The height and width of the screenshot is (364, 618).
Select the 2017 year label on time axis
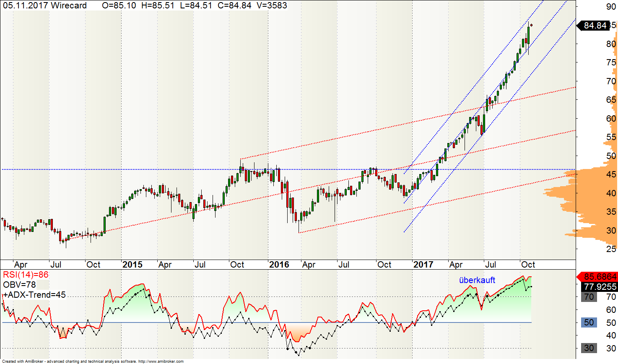[423, 265]
